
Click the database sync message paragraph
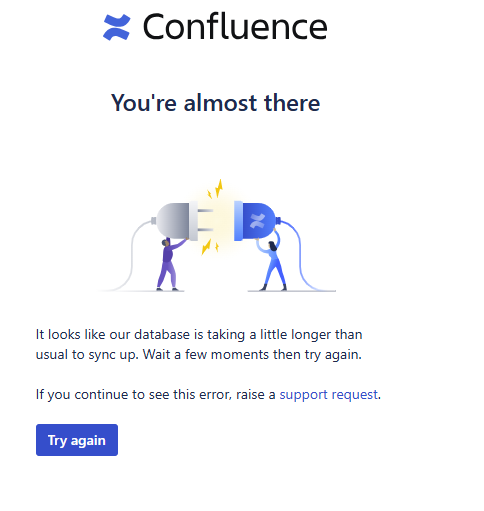(x=199, y=344)
